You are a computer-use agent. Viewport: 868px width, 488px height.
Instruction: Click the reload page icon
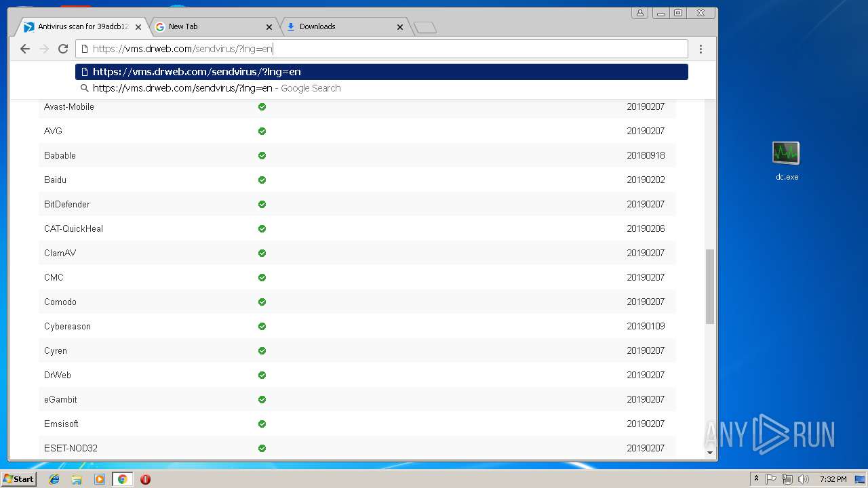pos(63,49)
